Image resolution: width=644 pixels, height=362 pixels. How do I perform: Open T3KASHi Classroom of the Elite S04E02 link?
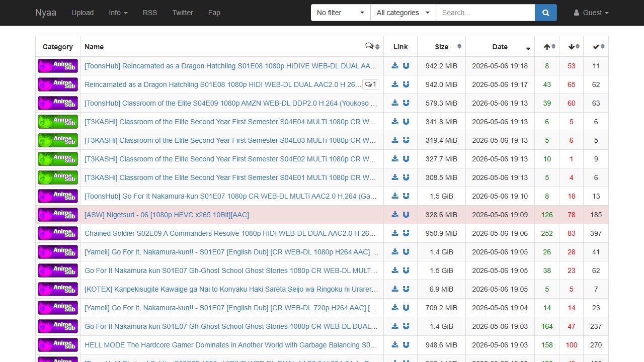pos(230,159)
